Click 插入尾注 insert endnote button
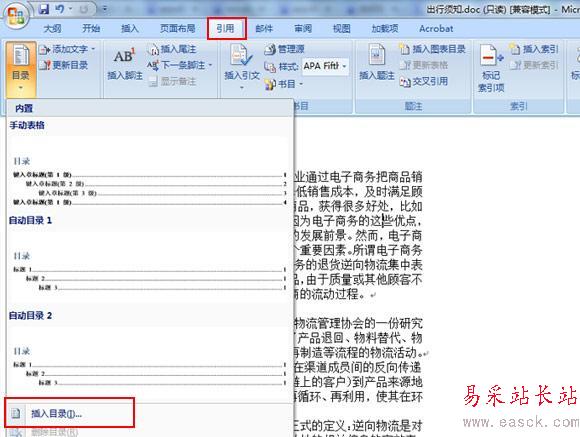The width and height of the screenshot is (580, 437). click(172, 49)
